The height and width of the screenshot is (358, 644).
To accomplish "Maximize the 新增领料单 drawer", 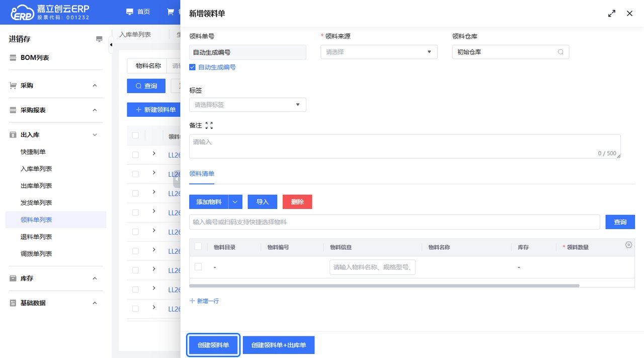I will [x=612, y=14].
